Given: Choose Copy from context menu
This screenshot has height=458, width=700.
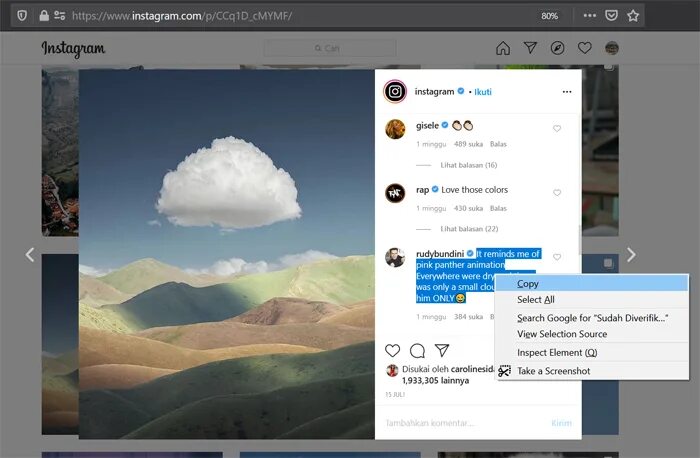Looking at the screenshot, I should (592, 283).
